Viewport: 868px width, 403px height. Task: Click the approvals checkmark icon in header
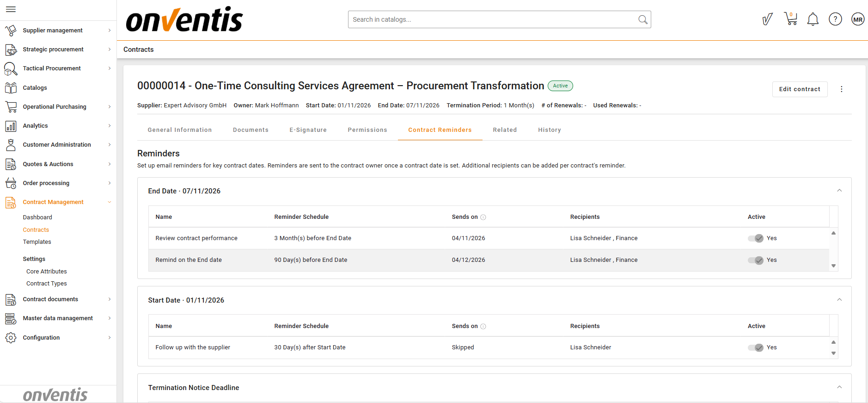coord(767,19)
